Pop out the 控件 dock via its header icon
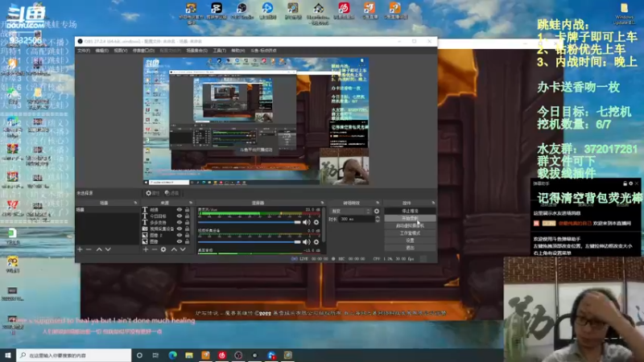The height and width of the screenshot is (362, 644). point(433,203)
